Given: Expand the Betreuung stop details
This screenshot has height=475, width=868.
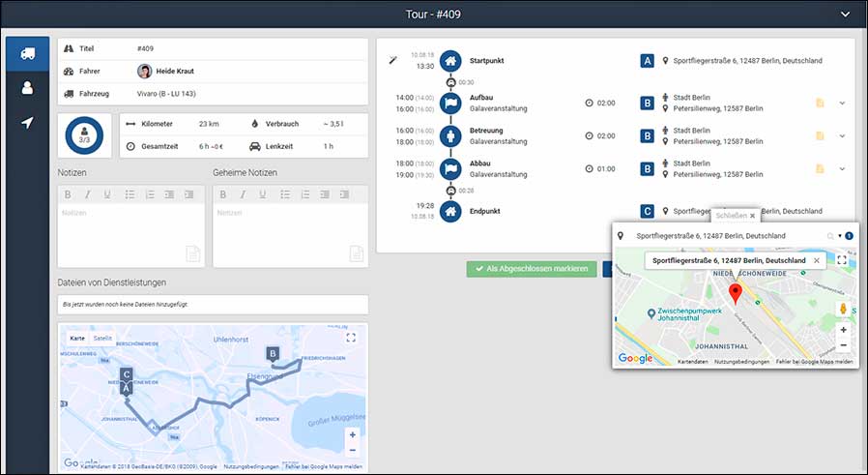Looking at the screenshot, I should [x=842, y=135].
